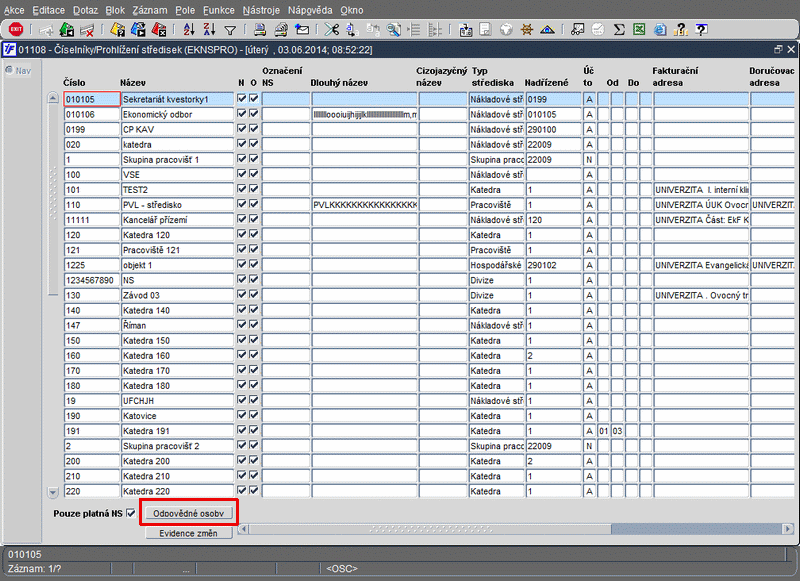Image resolution: width=800 pixels, height=581 pixels.
Task: Open the Funkce menu
Action: (219, 10)
